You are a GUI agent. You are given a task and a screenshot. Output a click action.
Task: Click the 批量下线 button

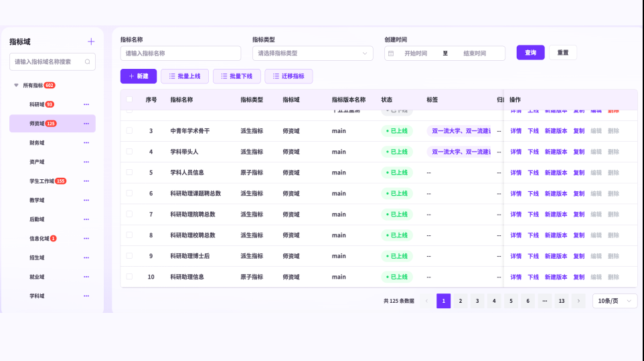(236, 76)
